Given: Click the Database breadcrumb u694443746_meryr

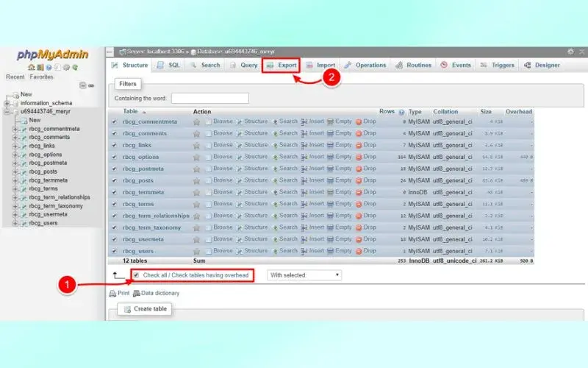Looking at the screenshot, I should pyautogui.click(x=235, y=52).
